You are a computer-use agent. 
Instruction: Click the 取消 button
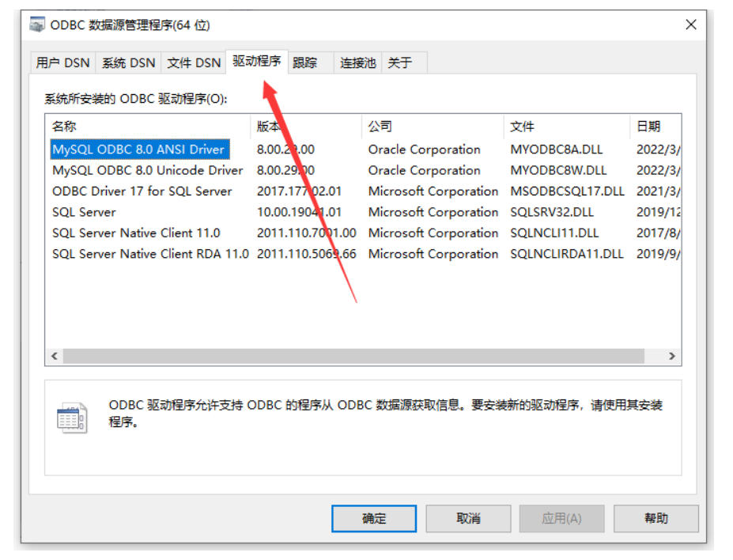pyautogui.click(x=468, y=519)
